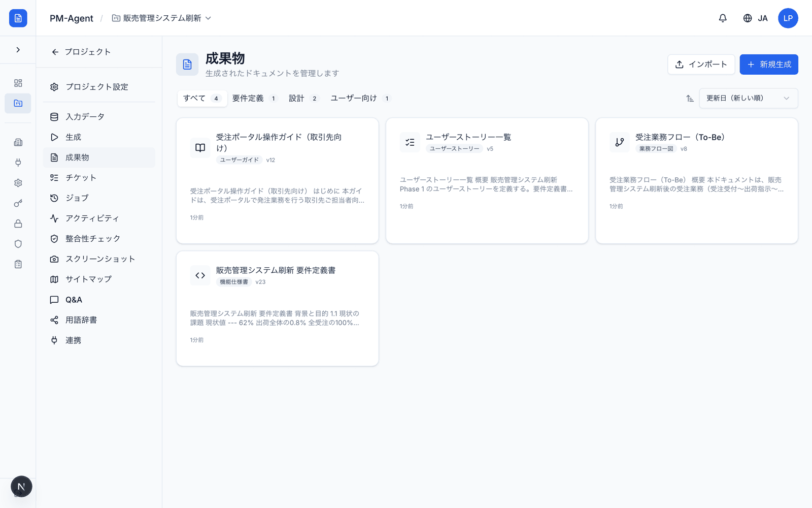Select the 要件定義 tab
812x508 pixels.
tap(255, 99)
